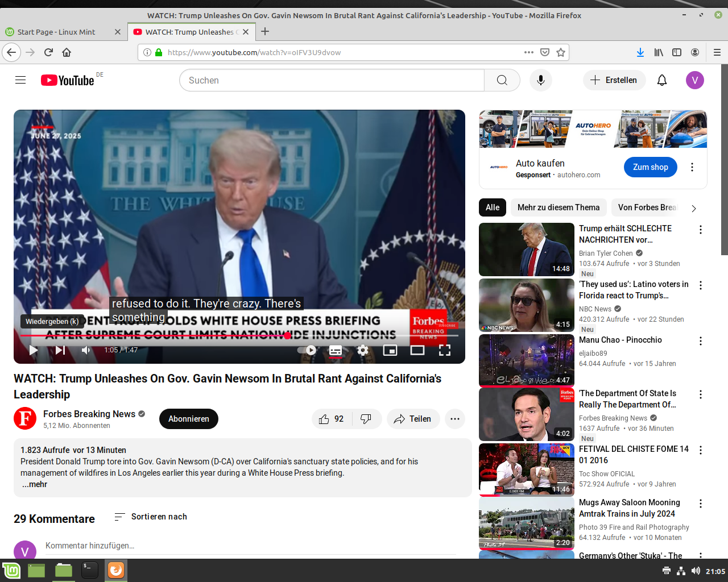Image resolution: width=728 pixels, height=582 pixels.
Task: Click the page vertical scrollbar
Action: (x=725, y=160)
